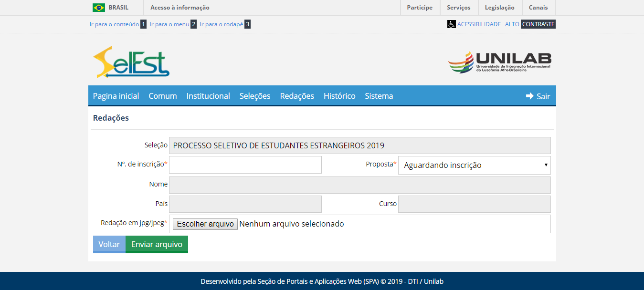644x290 pixels.
Task: Click the "1" skip-to-content badge
Action: click(142, 24)
